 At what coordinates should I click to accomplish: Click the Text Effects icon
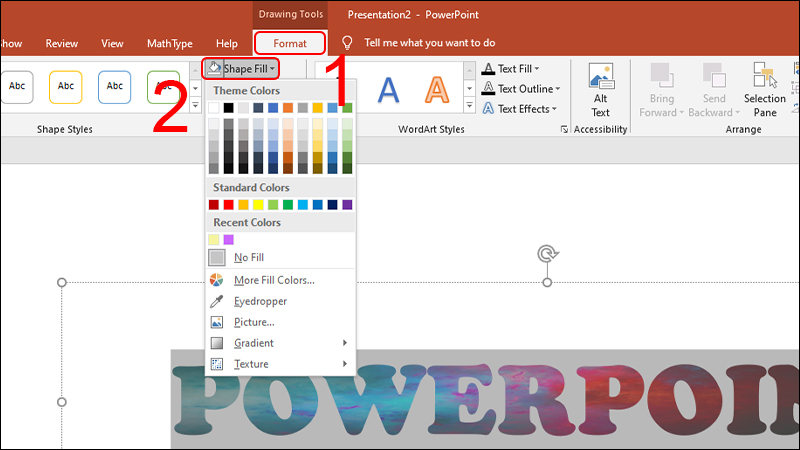click(488, 109)
